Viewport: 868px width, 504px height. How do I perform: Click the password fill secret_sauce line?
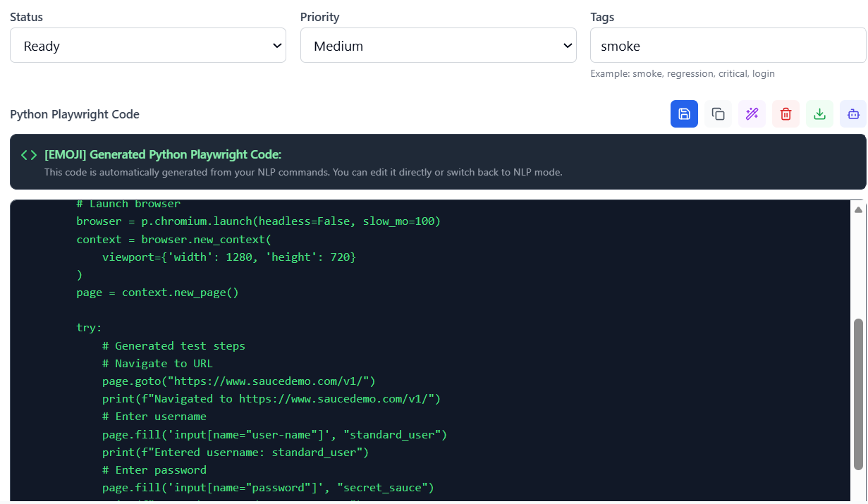coord(268,488)
